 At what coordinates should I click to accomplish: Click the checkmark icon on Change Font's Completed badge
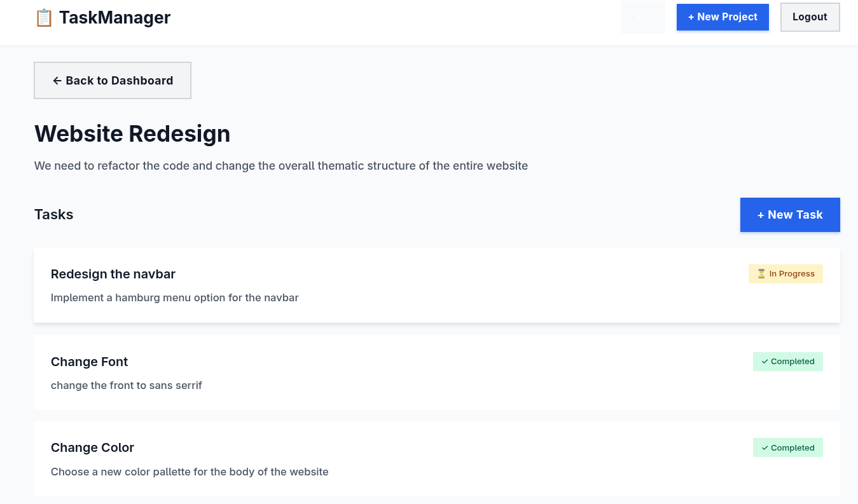(x=764, y=361)
